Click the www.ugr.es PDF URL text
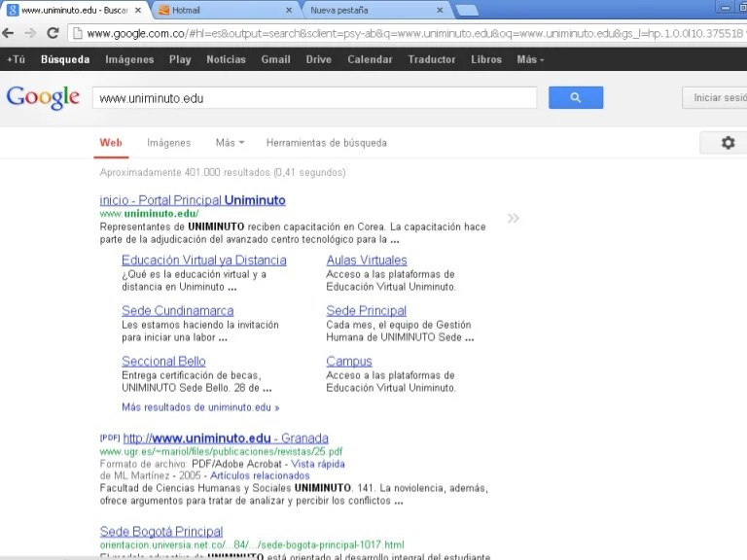The height and width of the screenshot is (560, 747). click(221, 451)
